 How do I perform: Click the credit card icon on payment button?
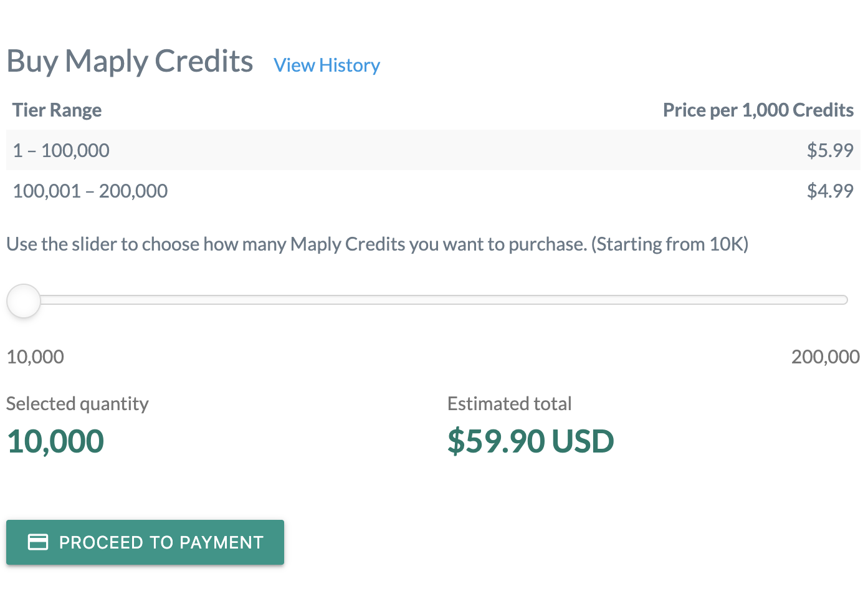tap(38, 542)
